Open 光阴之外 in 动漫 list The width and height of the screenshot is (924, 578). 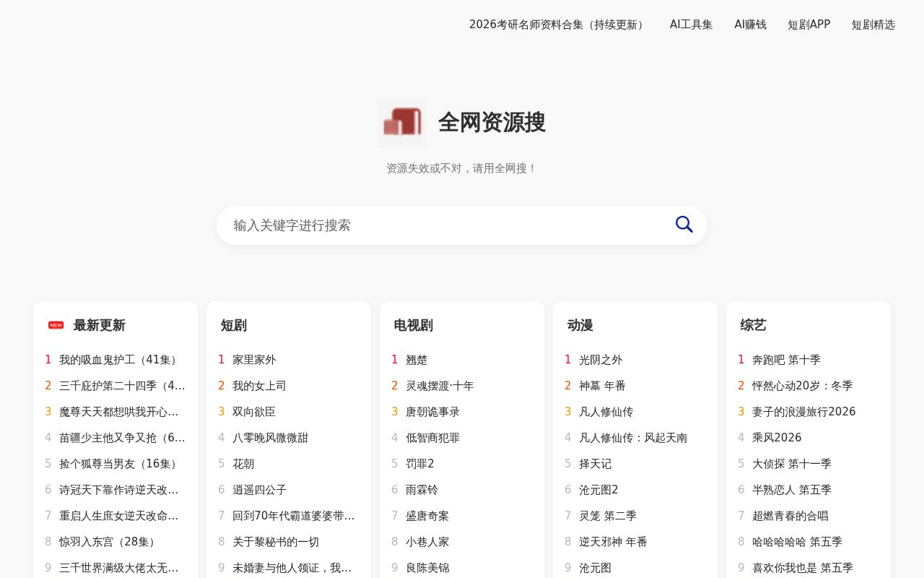point(601,360)
